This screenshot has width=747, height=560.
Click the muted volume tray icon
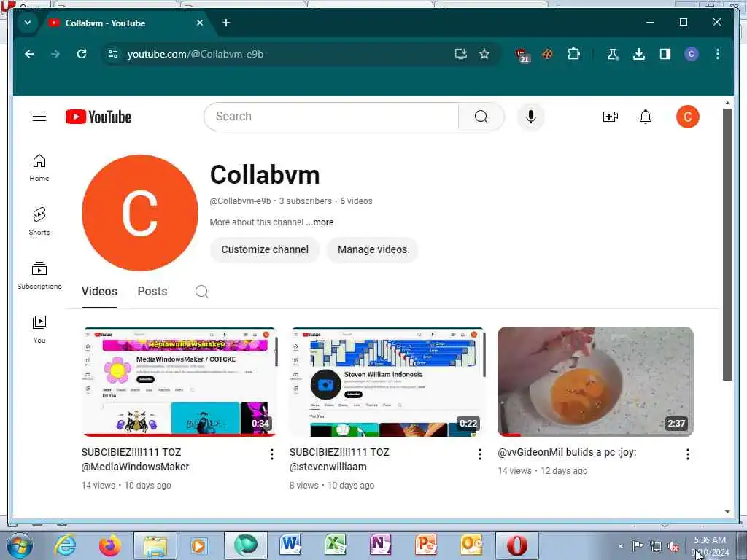(673, 546)
